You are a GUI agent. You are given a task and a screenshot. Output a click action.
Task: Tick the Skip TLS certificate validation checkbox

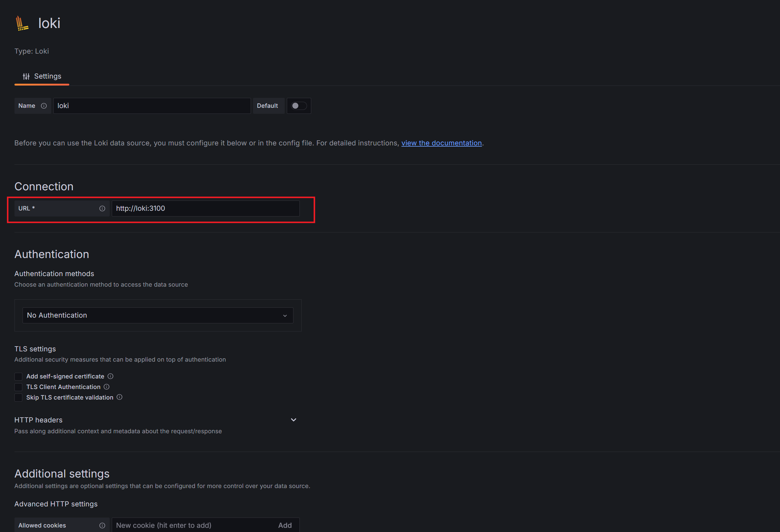pyautogui.click(x=18, y=397)
